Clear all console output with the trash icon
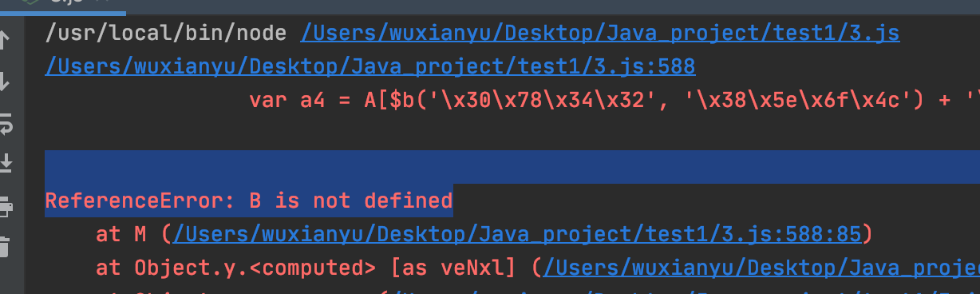Viewport: 980px width, 294px height. (5, 247)
